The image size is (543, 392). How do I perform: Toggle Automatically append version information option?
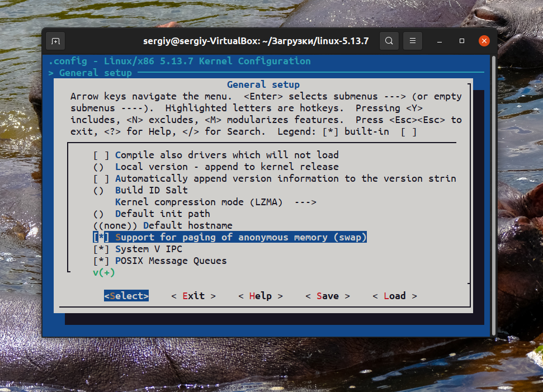click(x=275, y=179)
